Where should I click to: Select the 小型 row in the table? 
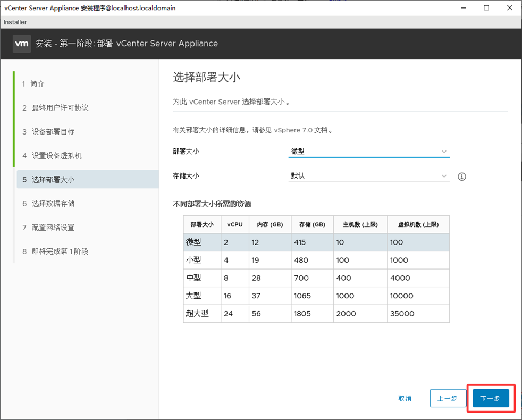click(316, 261)
